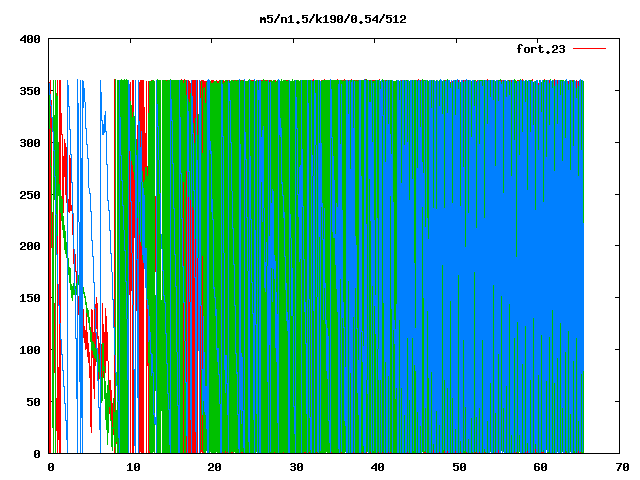Click x-axis label 40
The width and height of the screenshot is (640, 480).
tap(378, 467)
